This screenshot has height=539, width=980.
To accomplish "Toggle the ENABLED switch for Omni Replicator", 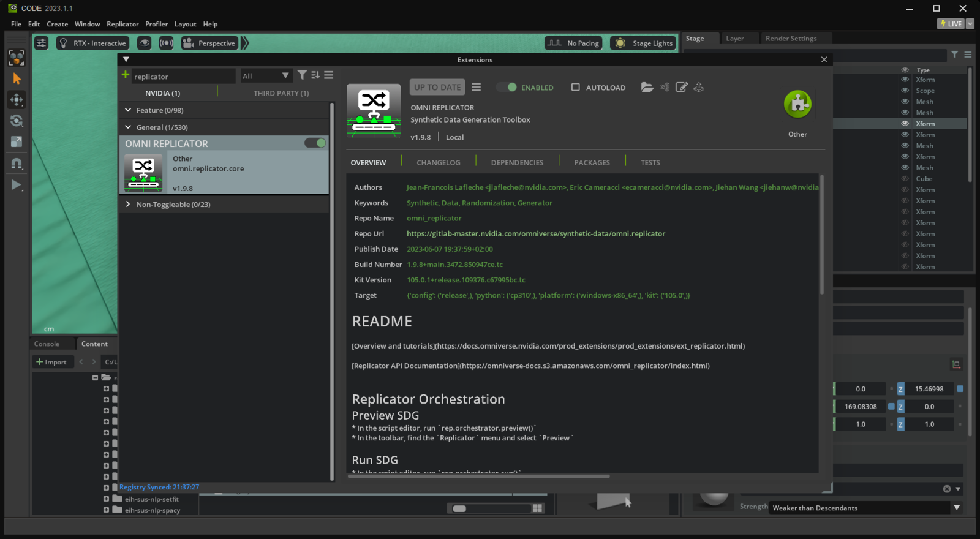I will click(x=507, y=87).
